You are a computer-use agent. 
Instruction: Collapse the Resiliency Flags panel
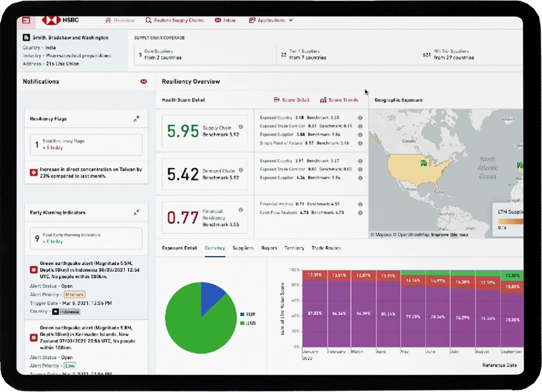coord(136,119)
